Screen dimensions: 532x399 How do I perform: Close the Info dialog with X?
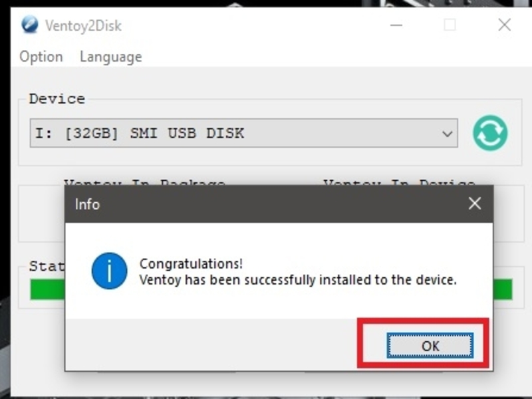click(x=474, y=203)
